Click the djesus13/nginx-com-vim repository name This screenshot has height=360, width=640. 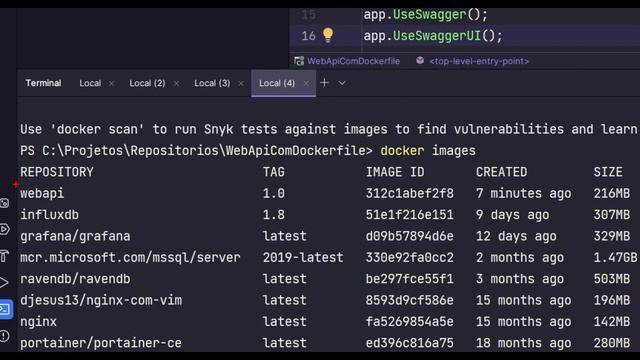[101, 300]
